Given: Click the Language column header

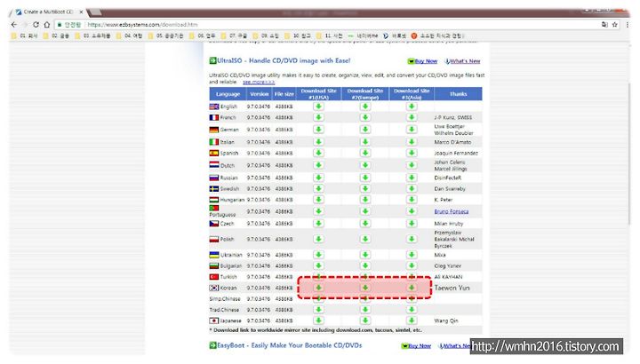Looking at the screenshot, I should click(228, 94).
